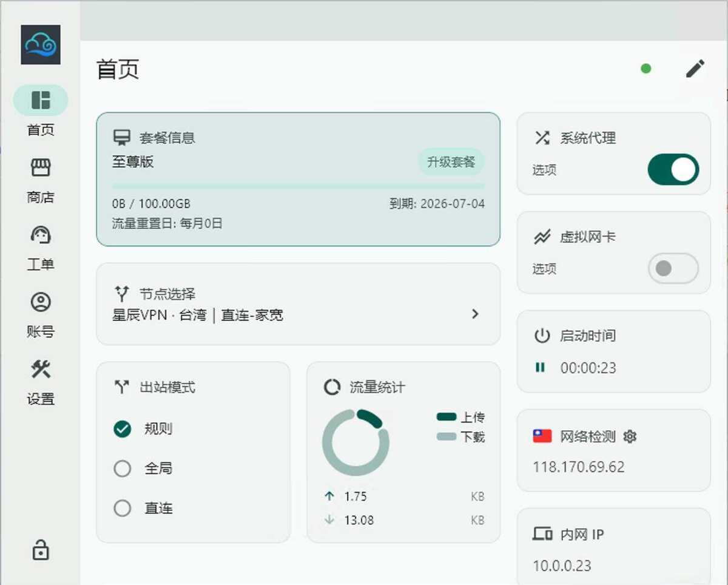The height and width of the screenshot is (585, 728).
Task: Click the 套餐信息 plan icon
Action: click(122, 138)
